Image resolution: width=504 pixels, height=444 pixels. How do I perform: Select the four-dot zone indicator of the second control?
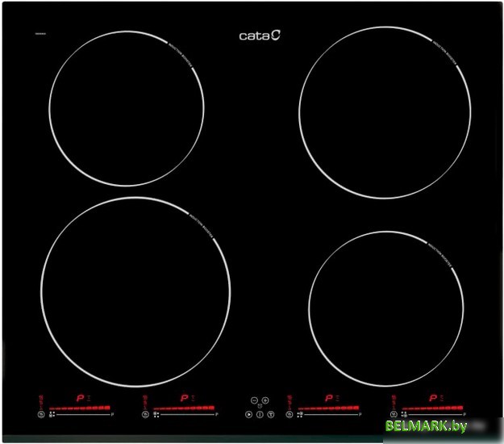(156, 414)
